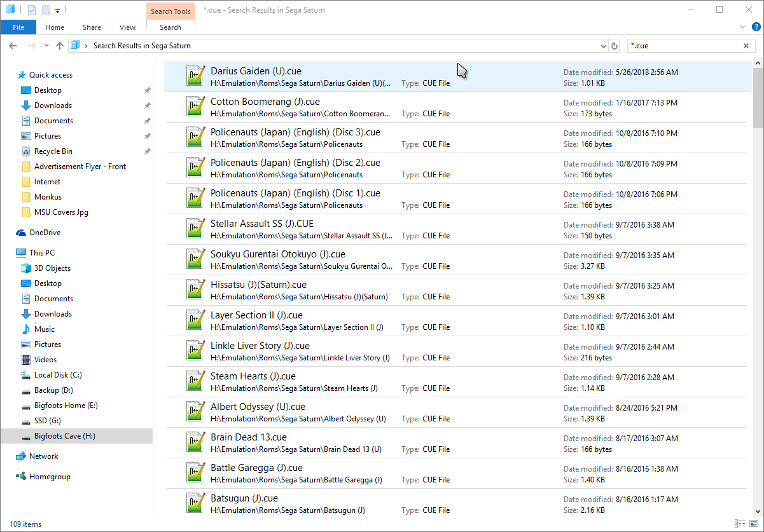
Task: Expand the ribbon chevron
Action: click(x=742, y=27)
